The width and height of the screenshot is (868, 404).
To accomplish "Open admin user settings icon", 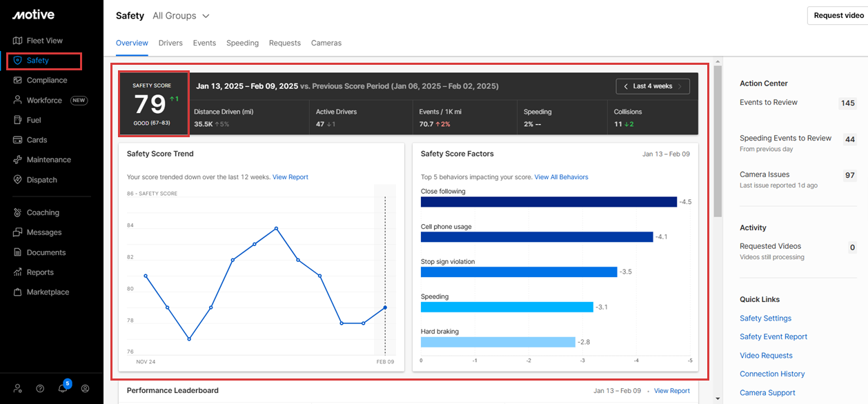I will click(18, 388).
